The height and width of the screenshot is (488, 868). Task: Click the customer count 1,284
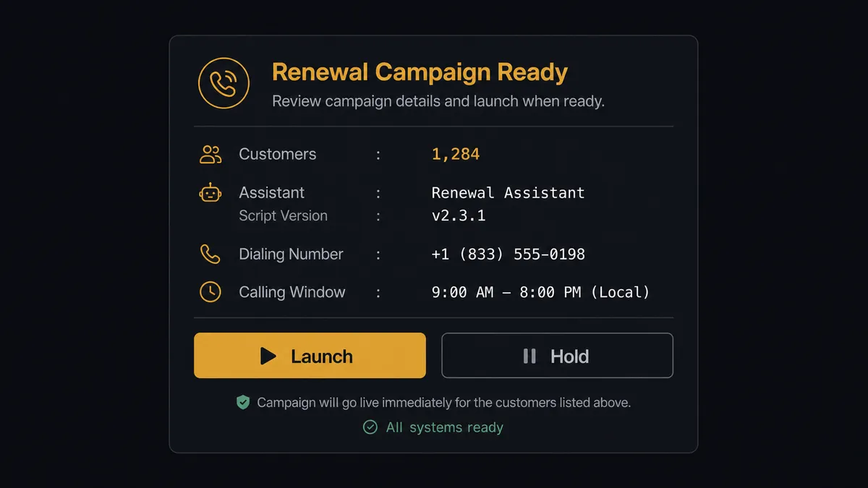tap(456, 154)
